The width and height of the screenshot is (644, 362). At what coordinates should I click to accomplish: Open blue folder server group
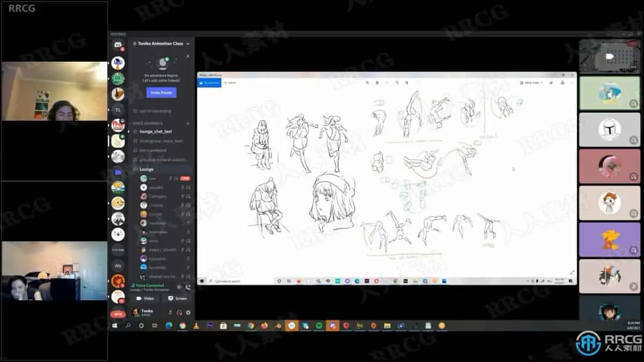click(x=118, y=172)
